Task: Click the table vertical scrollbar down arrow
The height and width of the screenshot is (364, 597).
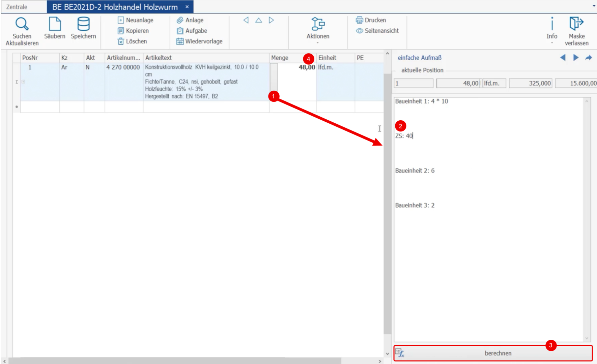Action: 387,354
